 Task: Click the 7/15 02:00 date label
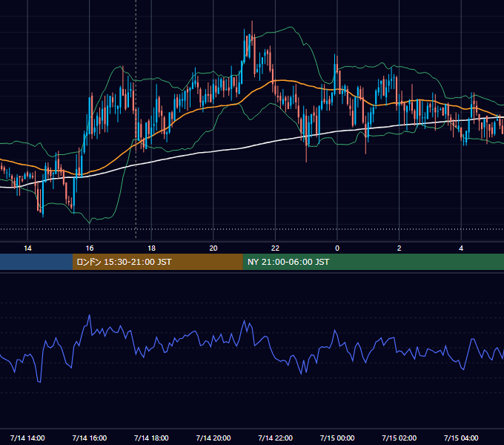click(399, 438)
